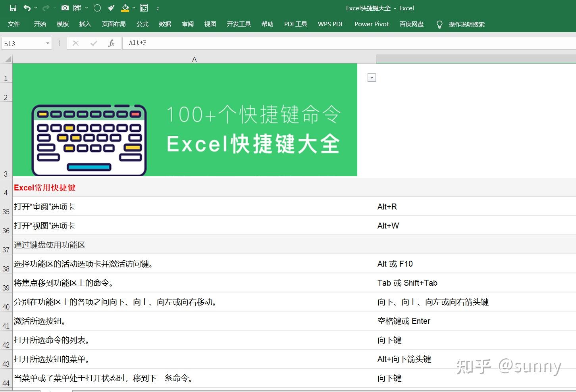Select the cell 将焦点移到功能区上的命令
The height and width of the screenshot is (392, 576).
coord(195,283)
